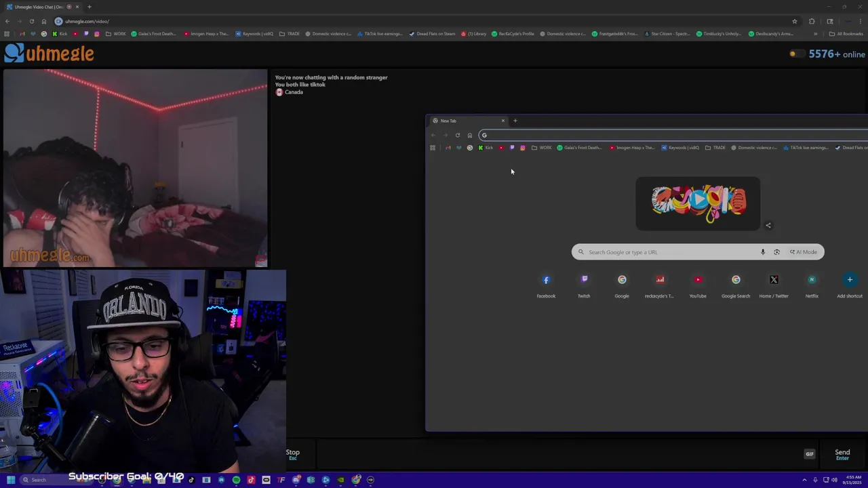Image resolution: width=868 pixels, height=488 pixels.
Task: Open the Instagram bookmark in New Tab window
Action: 523,148
